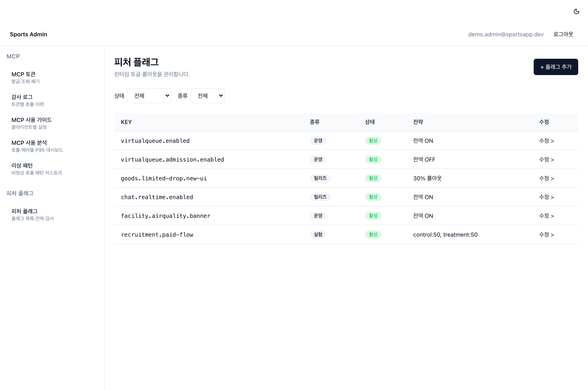Edit facility.airquality.banner via 수정 link
The width and height of the screenshot is (588, 390).
point(546,216)
